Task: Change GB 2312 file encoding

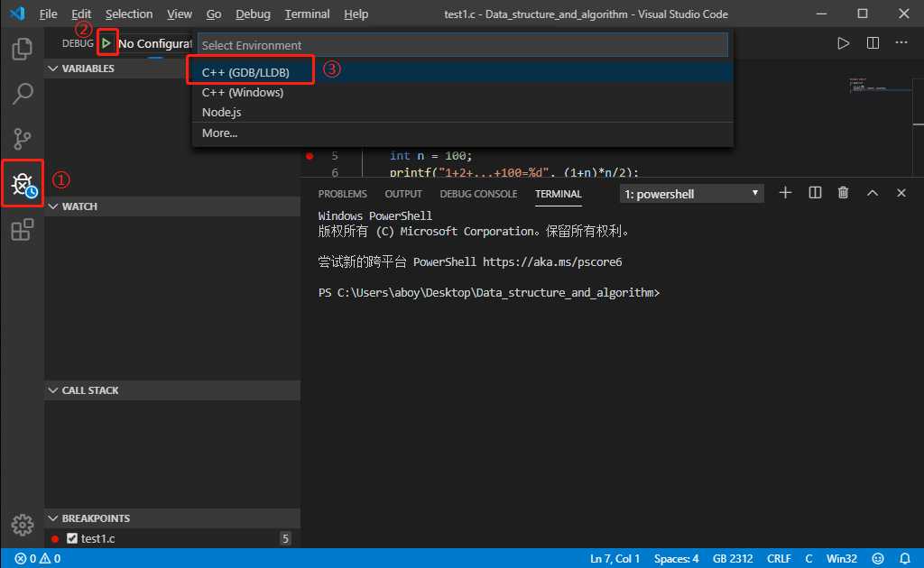Action: [x=733, y=558]
